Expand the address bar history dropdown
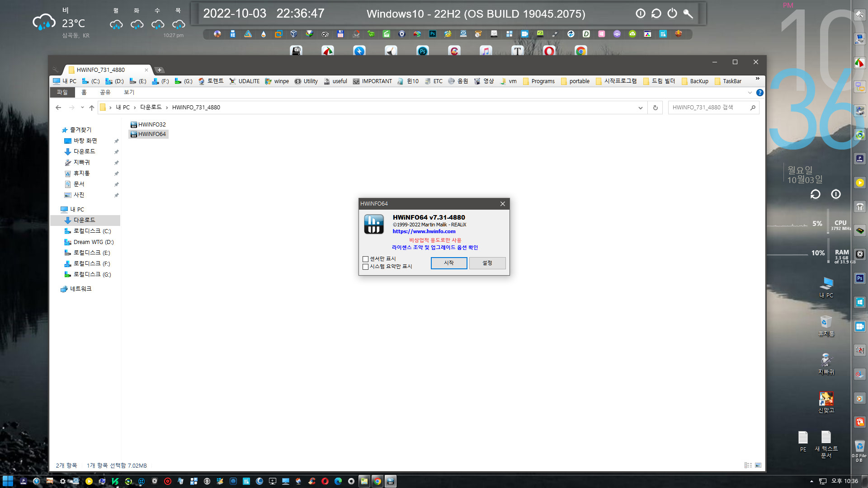The image size is (868, 488). tap(640, 108)
